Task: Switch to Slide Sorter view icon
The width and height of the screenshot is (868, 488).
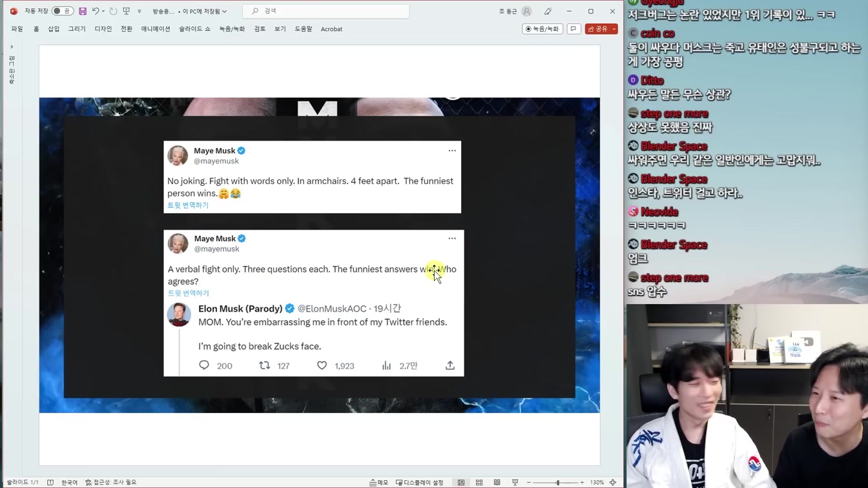Action: [479, 482]
